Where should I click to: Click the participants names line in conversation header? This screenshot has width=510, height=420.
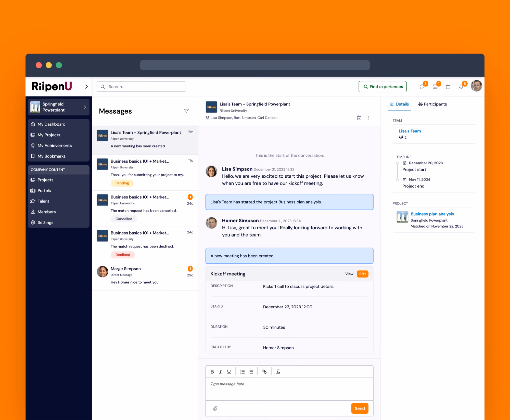[244, 118]
